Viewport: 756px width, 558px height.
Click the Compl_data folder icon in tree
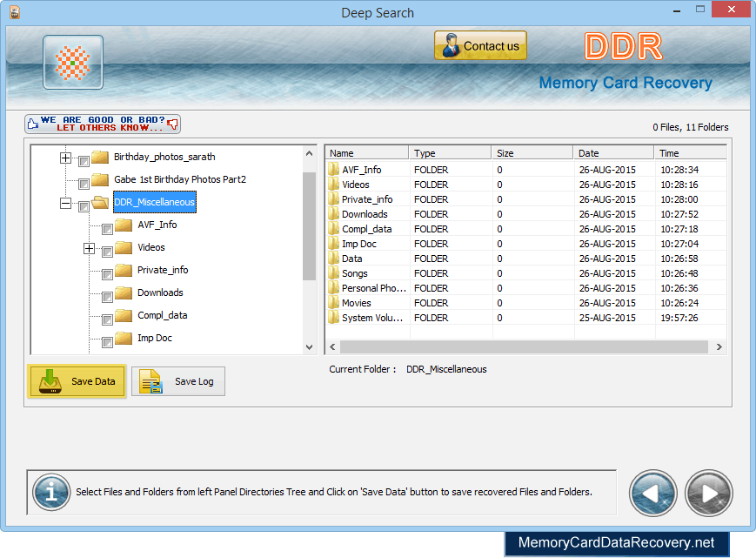(124, 315)
